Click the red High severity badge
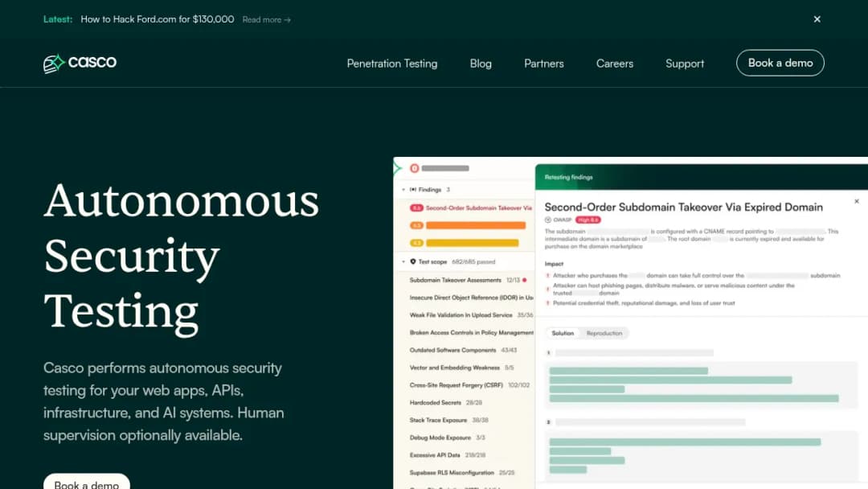868x489 pixels. (588, 220)
